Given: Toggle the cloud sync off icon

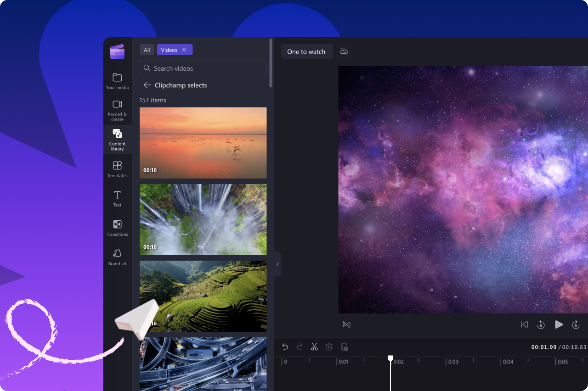Looking at the screenshot, I should (344, 51).
